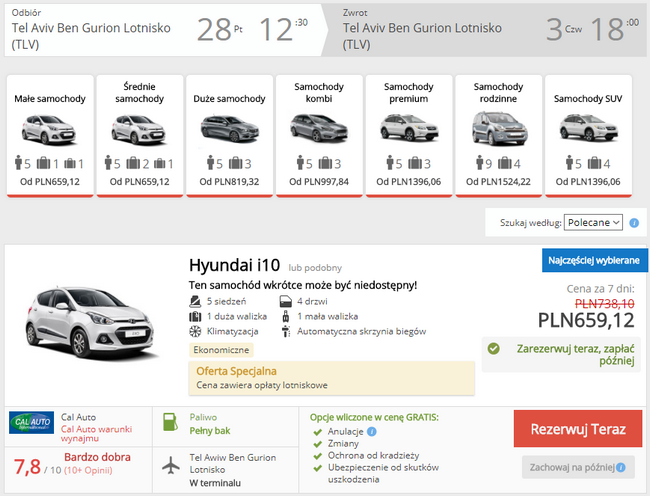Click the info icon next to Anulacje
650x496 pixels.
click(371, 432)
